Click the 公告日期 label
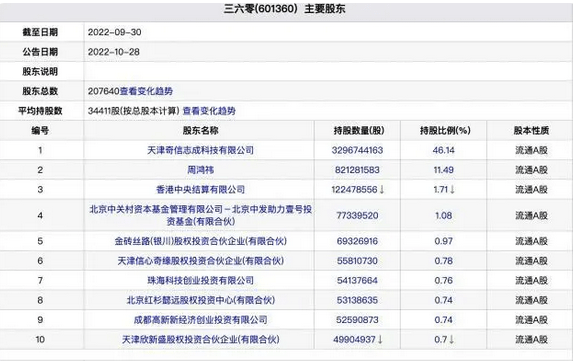 point(40,52)
